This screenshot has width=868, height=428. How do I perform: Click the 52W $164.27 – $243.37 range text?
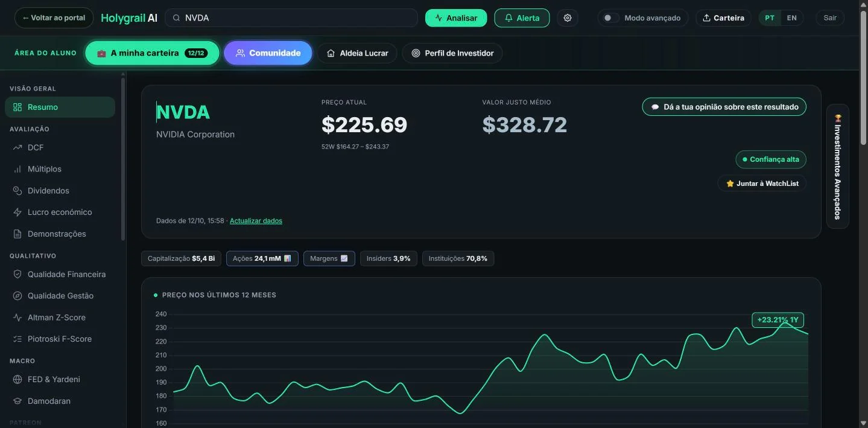click(x=355, y=147)
